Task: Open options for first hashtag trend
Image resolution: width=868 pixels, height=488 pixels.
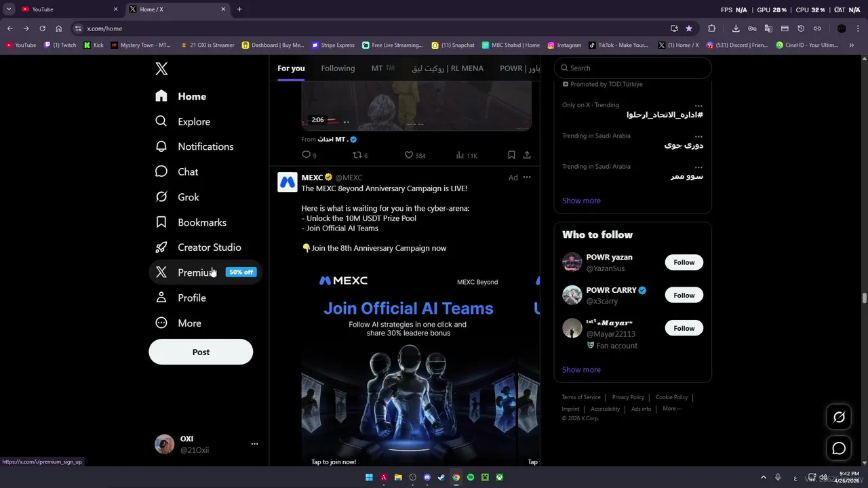Action: pos(698,106)
